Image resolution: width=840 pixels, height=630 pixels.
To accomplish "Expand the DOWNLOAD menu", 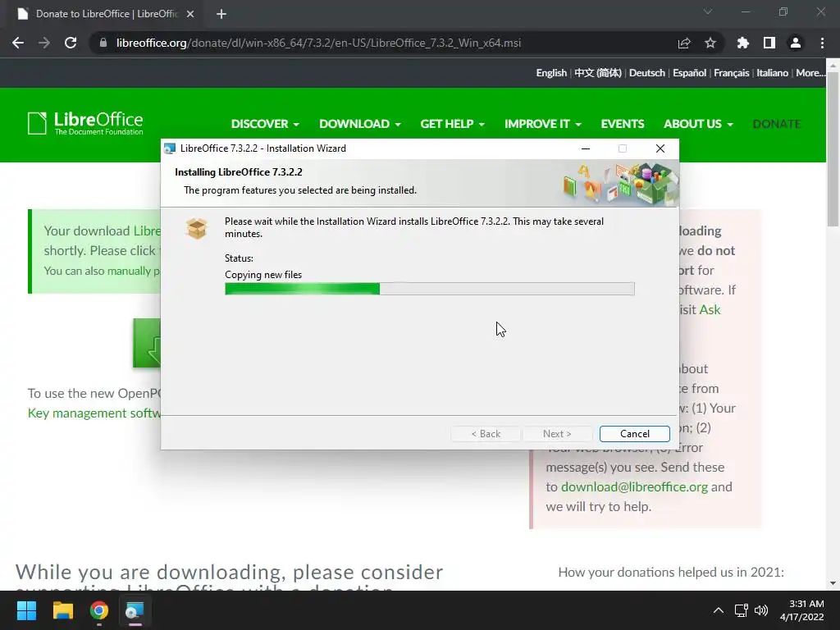I will pyautogui.click(x=360, y=124).
